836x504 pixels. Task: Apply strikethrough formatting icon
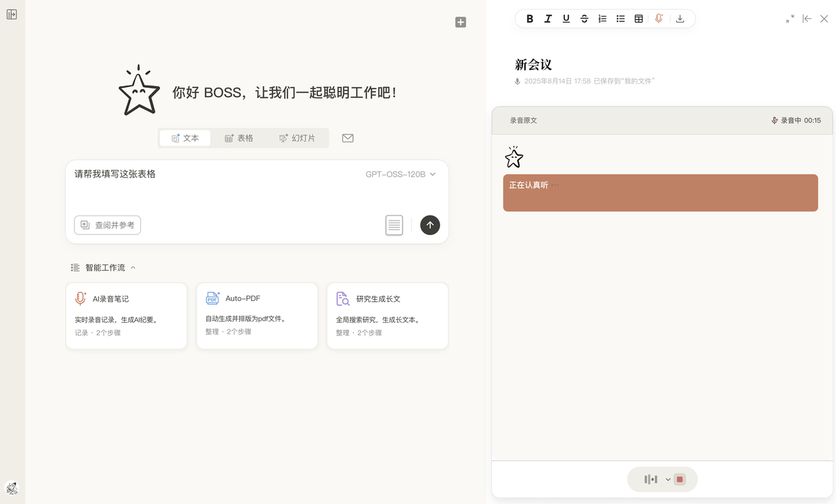[585, 19]
